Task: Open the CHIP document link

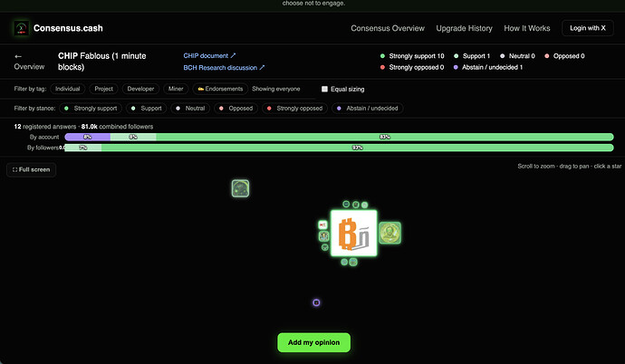Action: pyautogui.click(x=209, y=56)
